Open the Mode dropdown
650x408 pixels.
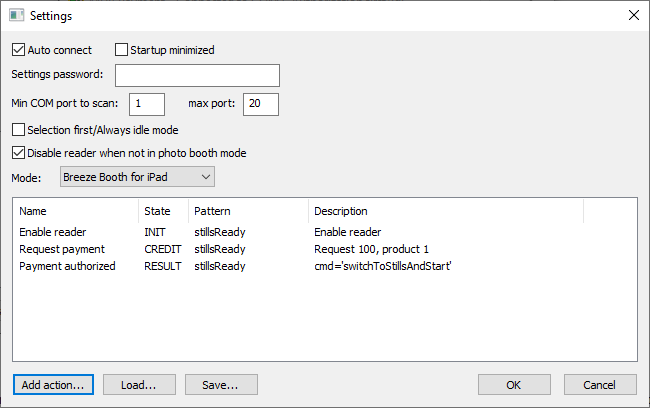tap(137, 177)
